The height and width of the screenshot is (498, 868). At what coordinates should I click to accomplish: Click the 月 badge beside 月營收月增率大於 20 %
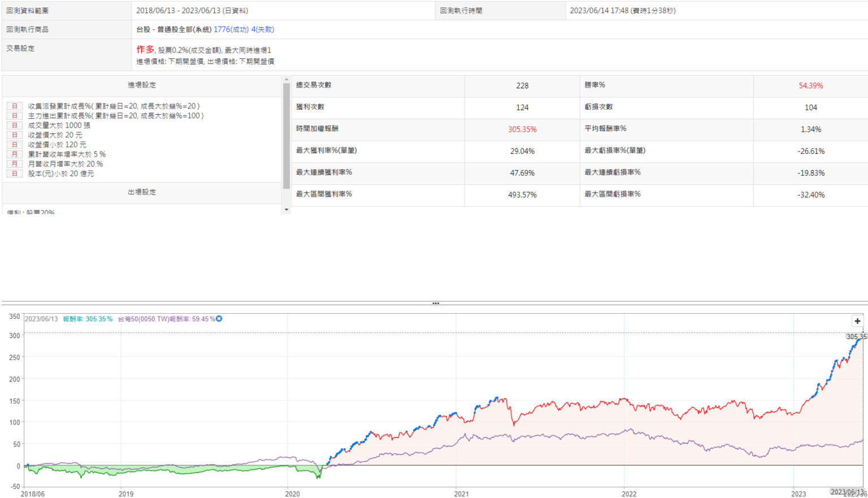pyautogui.click(x=15, y=164)
